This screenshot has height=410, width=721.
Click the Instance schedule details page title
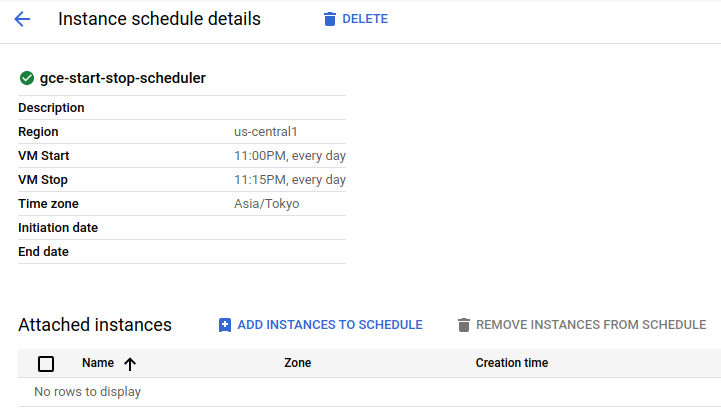(x=159, y=19)
